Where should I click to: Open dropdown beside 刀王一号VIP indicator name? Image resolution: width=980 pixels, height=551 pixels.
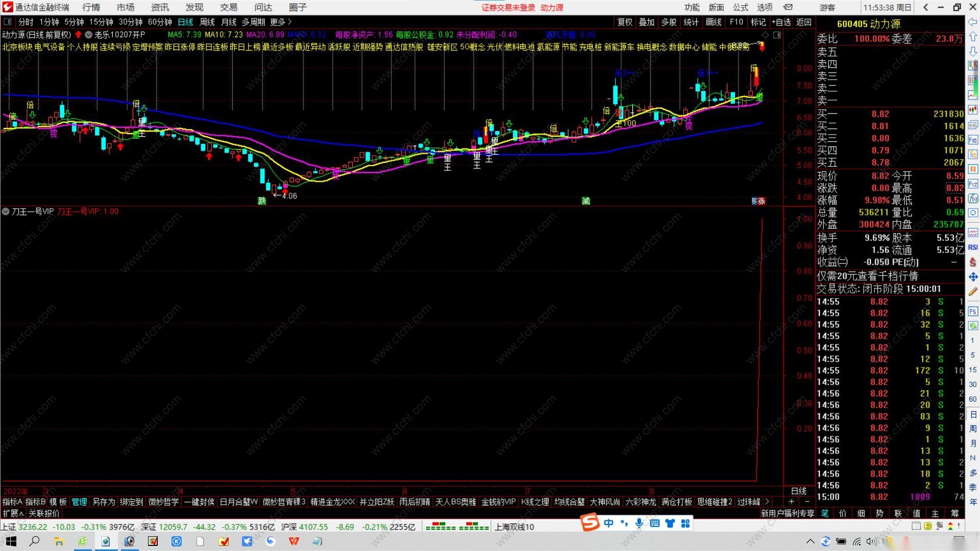click(6, 211)
